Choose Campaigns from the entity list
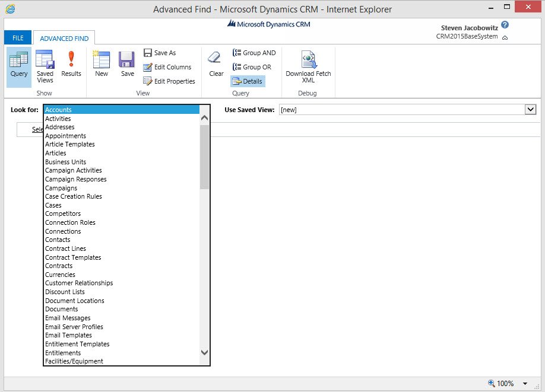Viewport: 545px width, 392px height. pos(61,188)
